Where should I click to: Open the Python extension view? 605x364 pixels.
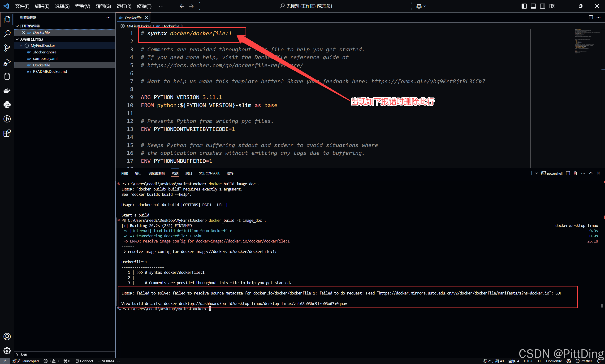coord(7,105)
